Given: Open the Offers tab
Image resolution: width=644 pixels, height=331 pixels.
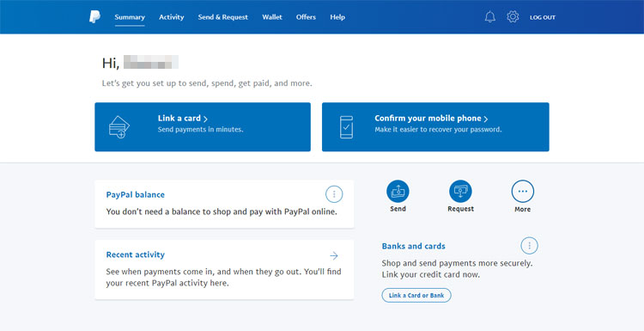Looking at the screenshot, I should [306, 17].
